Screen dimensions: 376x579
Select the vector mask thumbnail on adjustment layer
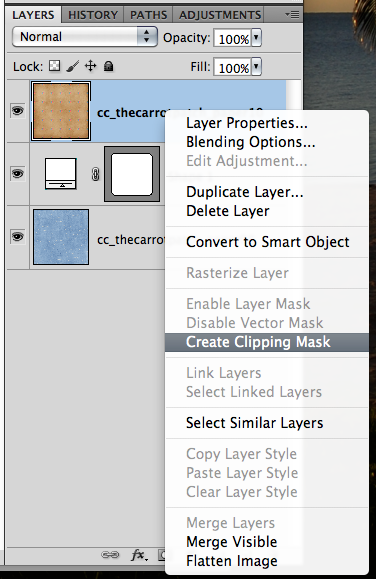132,174
